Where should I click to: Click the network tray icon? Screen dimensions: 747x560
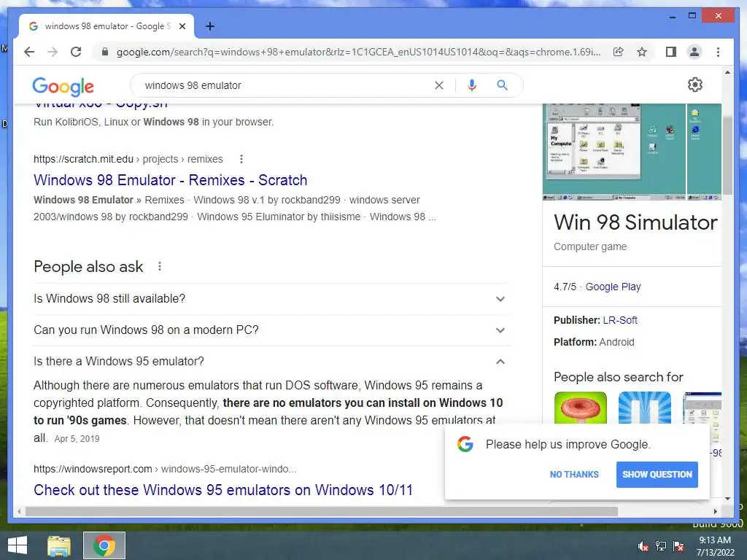pyautogui.click(x=661, y=546)
